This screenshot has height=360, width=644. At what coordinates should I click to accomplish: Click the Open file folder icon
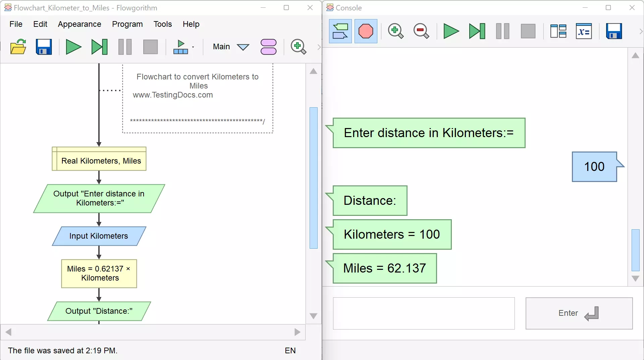tap(18, 47)
